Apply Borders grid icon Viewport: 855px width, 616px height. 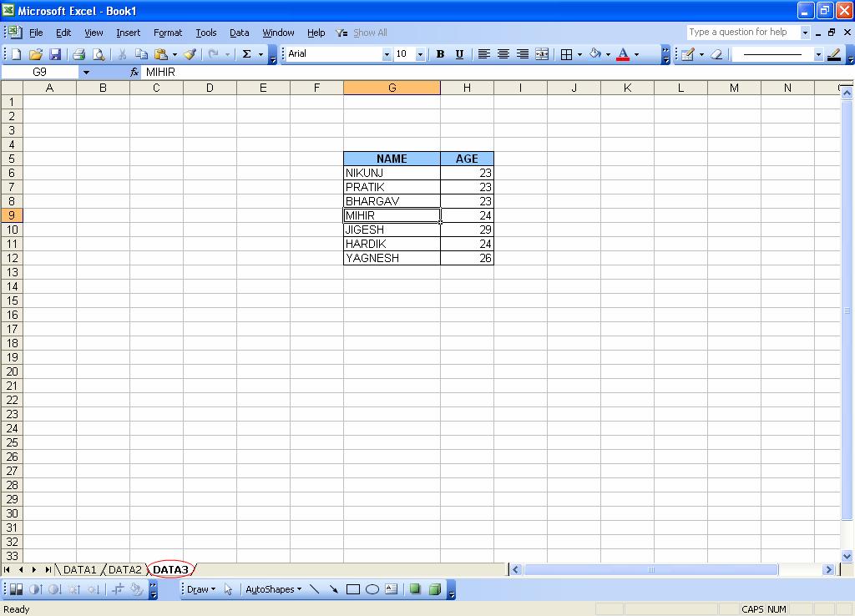tap(567, 54)
